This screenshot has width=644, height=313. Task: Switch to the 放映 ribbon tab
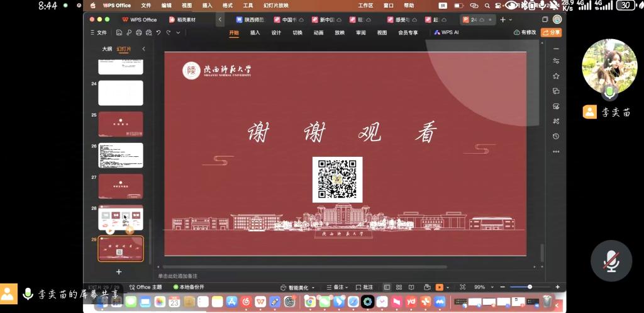[340, 33]
